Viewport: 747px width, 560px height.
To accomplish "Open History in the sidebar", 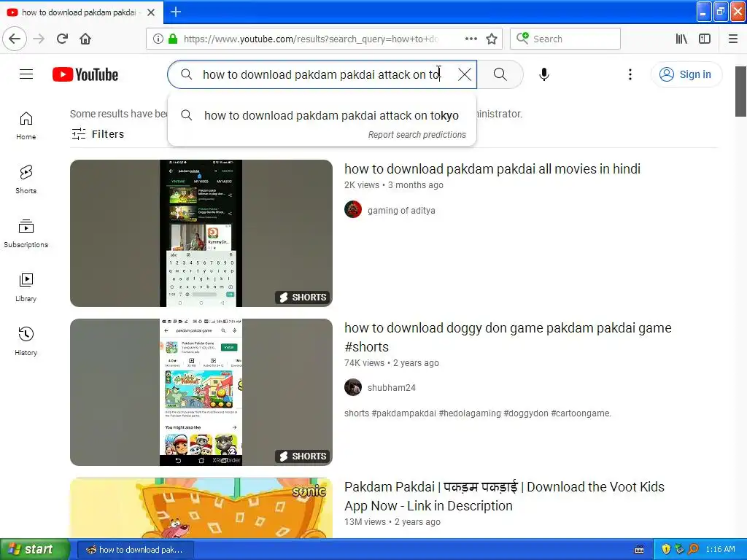I will pos(26,341).
